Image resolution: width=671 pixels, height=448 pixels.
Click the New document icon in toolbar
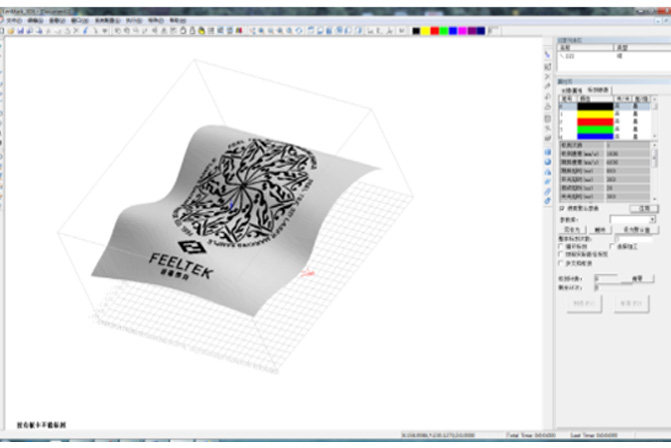coord(2,31)
